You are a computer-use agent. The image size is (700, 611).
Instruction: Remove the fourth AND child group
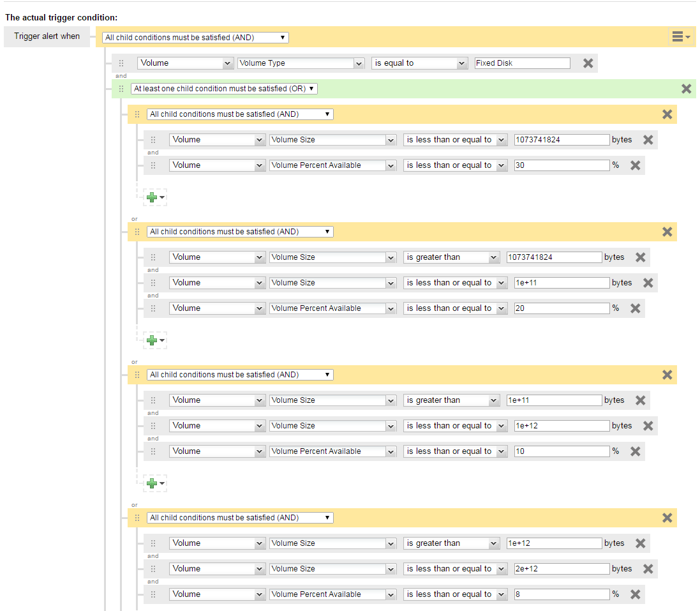[x=667, y=518]
